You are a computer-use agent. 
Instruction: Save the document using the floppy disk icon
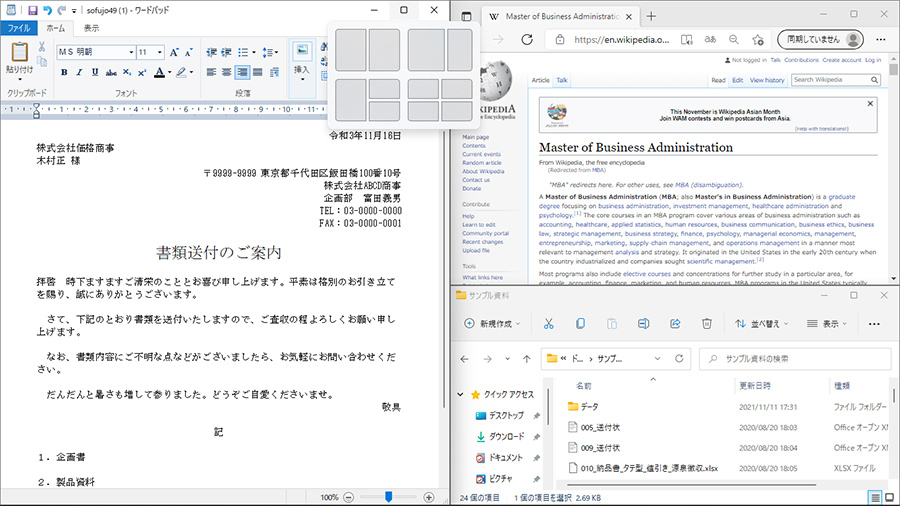point(32,10)
